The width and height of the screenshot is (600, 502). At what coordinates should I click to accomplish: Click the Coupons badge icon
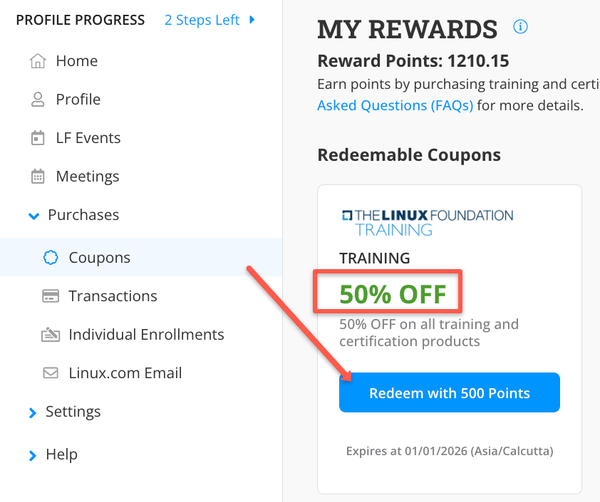(x=51, y=258)
